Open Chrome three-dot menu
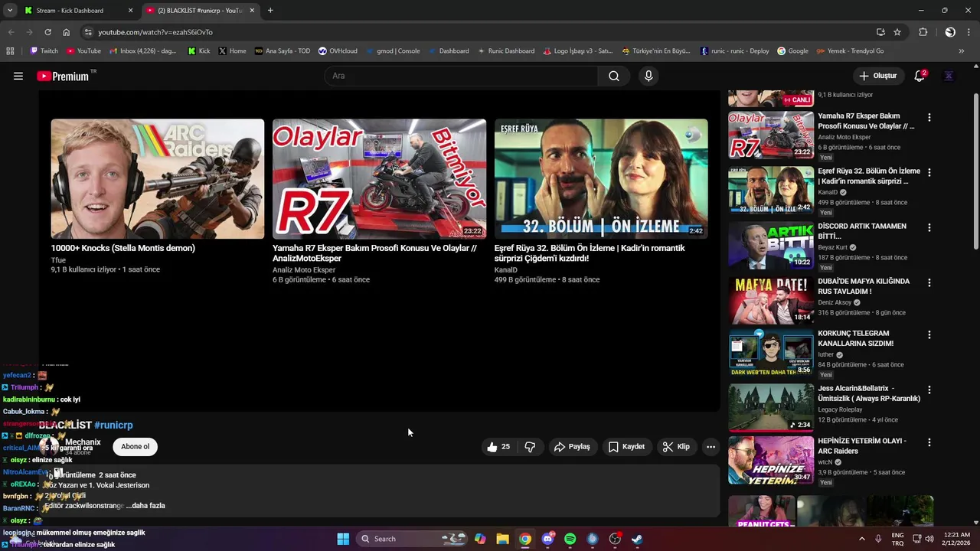This screenshot has height=551, width=980. point(968,32)
